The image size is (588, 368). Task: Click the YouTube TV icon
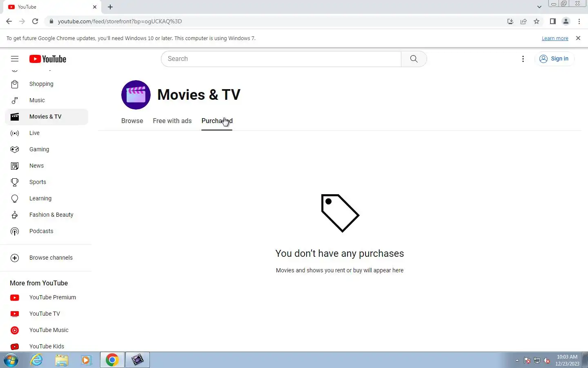[15, 314]
